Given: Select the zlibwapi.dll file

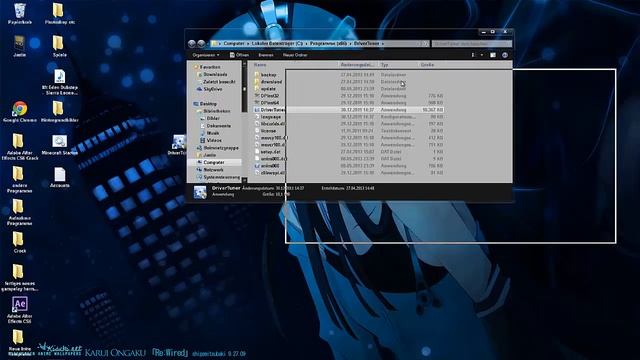Looking at the screenshot, I should pyautogui.click(x=348, y=173).
